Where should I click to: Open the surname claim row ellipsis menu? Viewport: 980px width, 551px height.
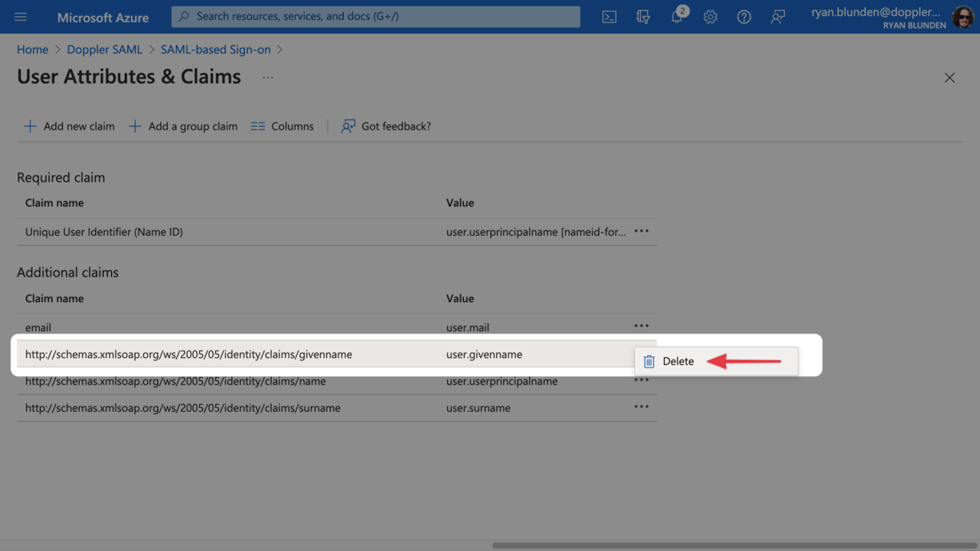click(642, 407)
